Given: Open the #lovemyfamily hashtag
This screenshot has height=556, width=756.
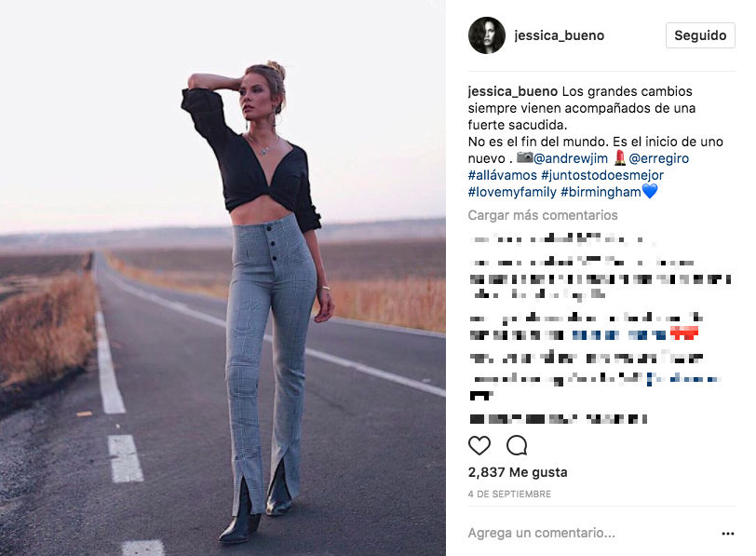Looking at the screenshot, I should click(512, 192).
